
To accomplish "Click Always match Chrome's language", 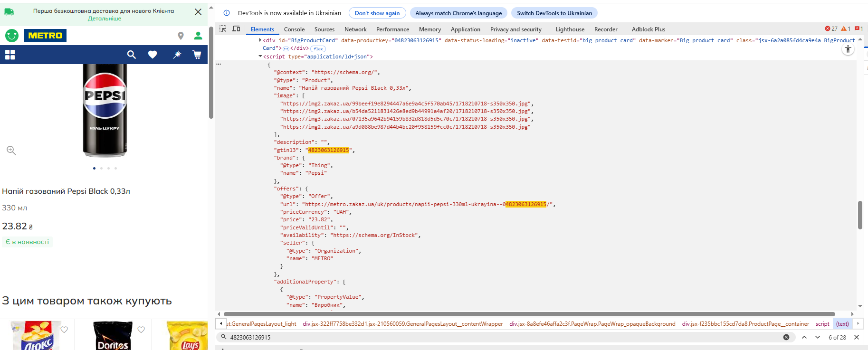I will 458,13.
